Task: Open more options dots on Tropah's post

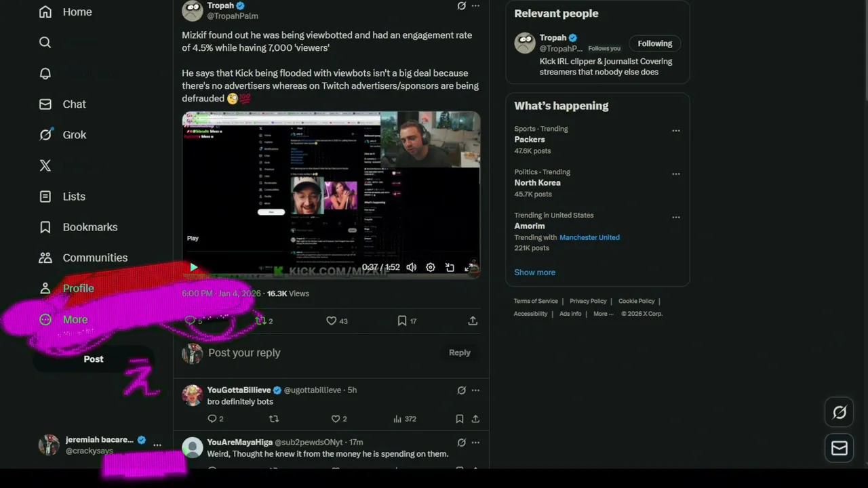Action: click(475, 5)
